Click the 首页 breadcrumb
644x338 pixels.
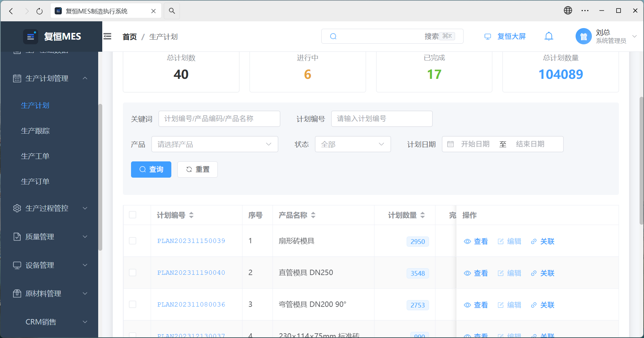click(x=129, y=37)
